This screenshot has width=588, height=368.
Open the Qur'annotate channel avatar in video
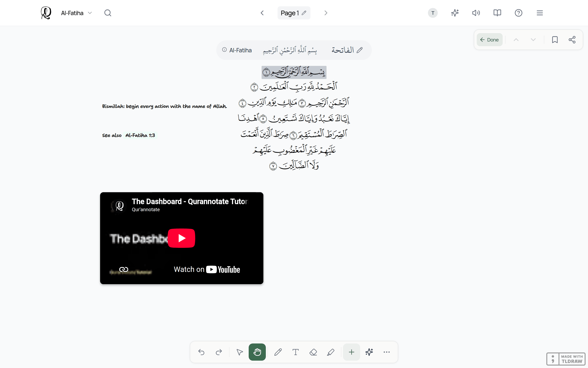(119, 206)
